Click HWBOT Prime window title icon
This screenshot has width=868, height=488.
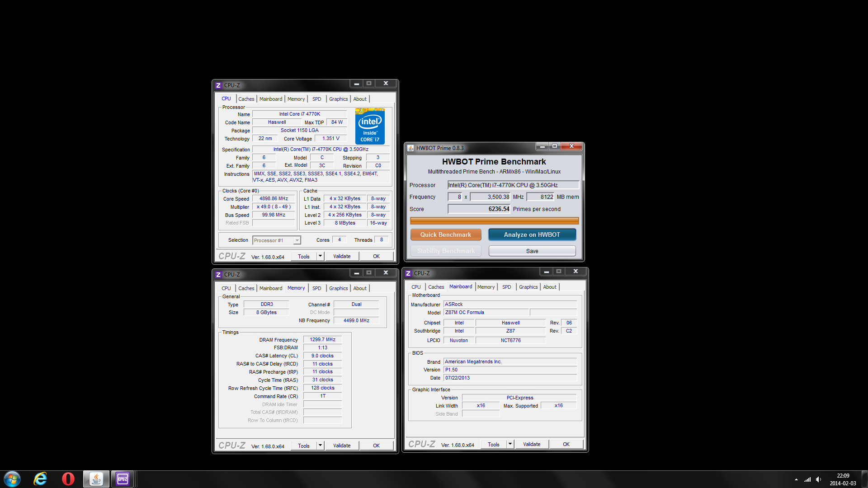tap(410, 148)
